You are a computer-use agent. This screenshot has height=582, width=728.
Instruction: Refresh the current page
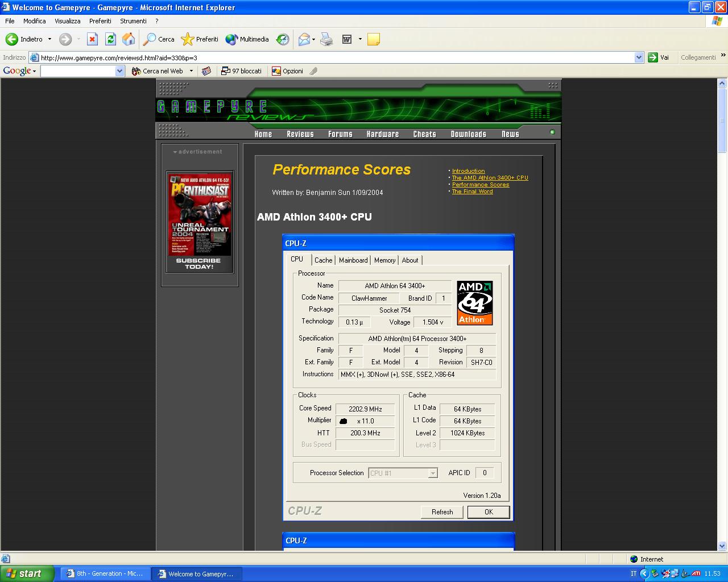[110, 39]
